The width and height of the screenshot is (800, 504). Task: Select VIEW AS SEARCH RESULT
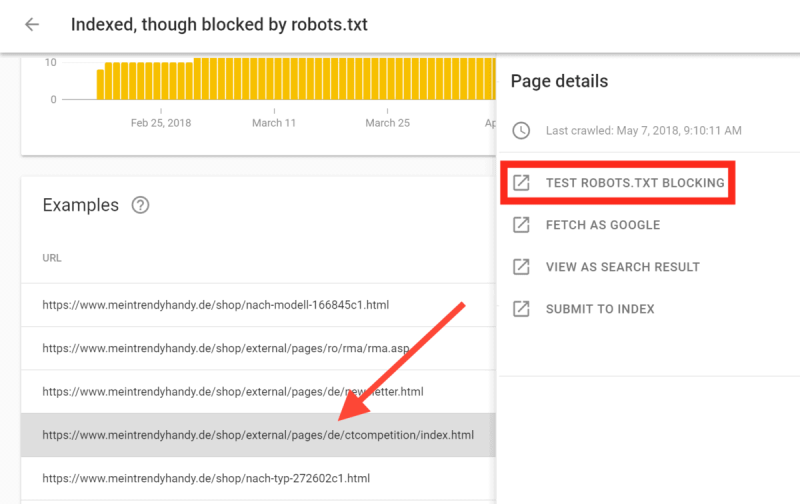622,267
